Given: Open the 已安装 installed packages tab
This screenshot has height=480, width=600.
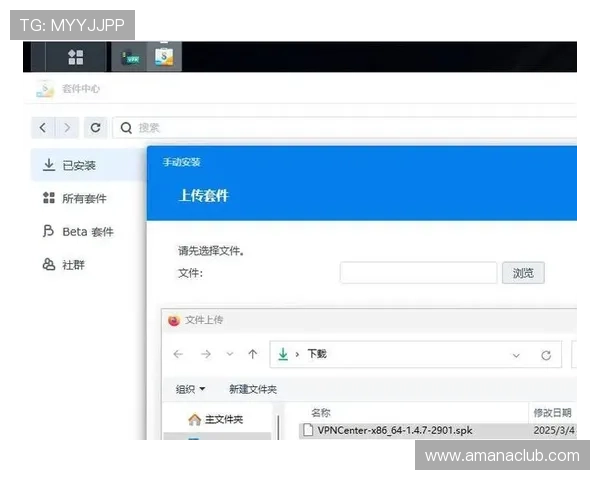Looking at the screenshot, I should point(88,165).
